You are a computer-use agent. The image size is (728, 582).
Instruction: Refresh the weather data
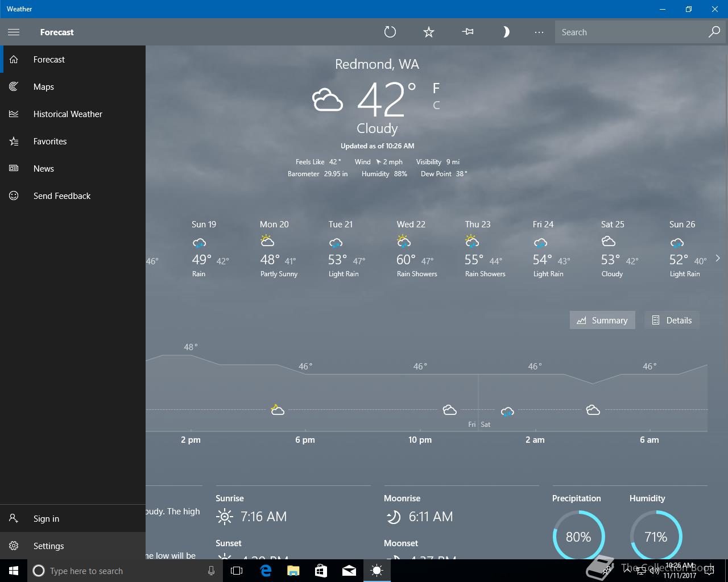tap(390, 32)
